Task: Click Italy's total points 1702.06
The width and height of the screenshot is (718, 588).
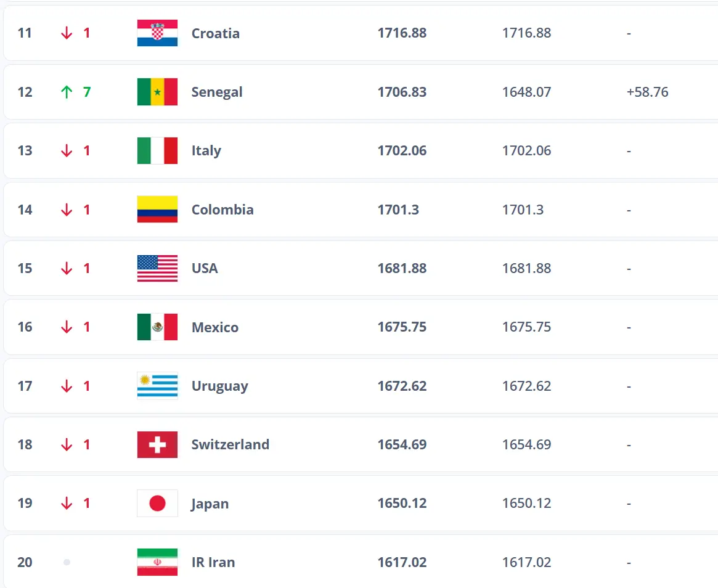Action: (x=402, y=151)
